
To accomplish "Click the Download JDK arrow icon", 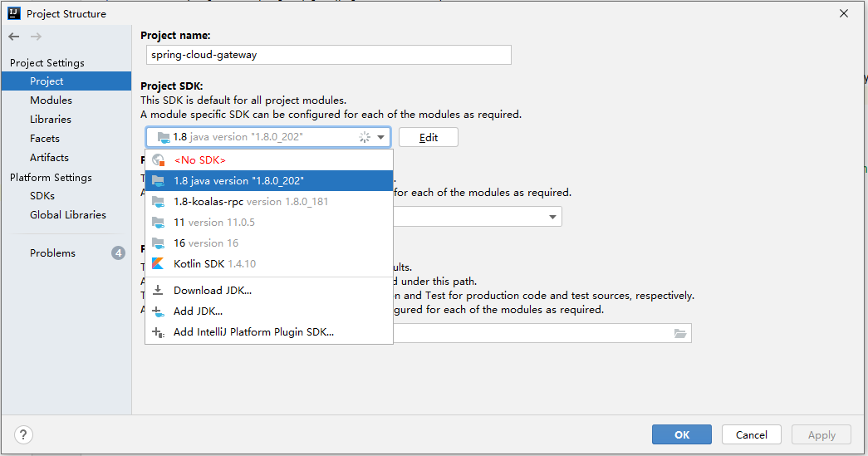I will [x=158, y=290].
